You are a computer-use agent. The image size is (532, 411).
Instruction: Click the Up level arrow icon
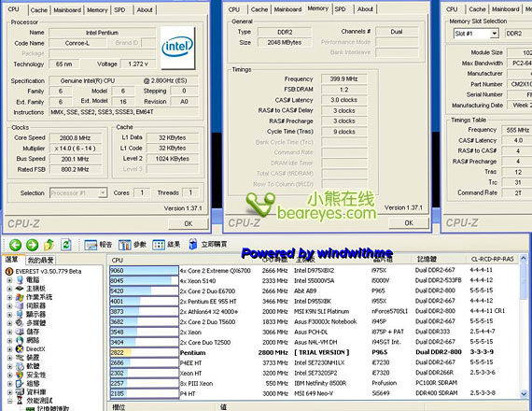click(x=49, y=245)
